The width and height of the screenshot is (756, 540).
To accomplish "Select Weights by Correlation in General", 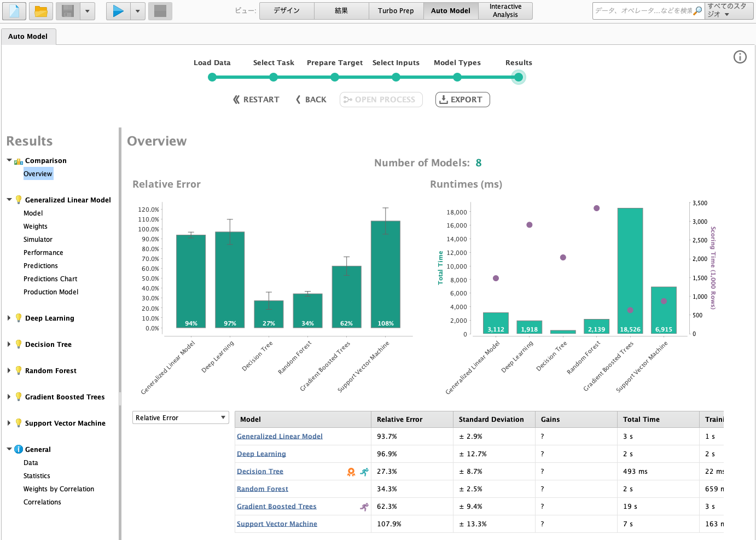I will [x=59, y=489].
